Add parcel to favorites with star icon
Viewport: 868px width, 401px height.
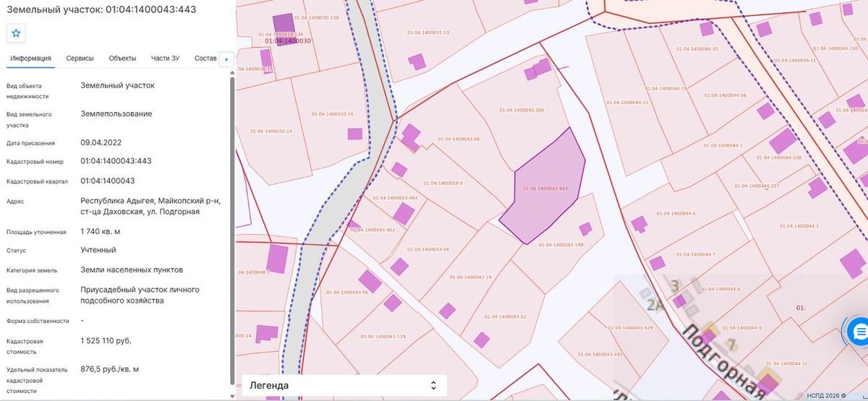tap(16, 33)
